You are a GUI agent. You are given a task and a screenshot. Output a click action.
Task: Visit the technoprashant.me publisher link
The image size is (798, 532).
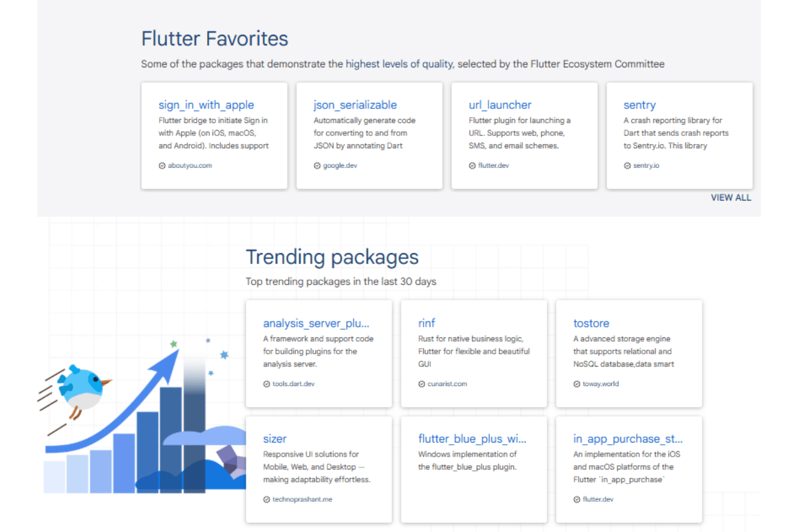302,499
